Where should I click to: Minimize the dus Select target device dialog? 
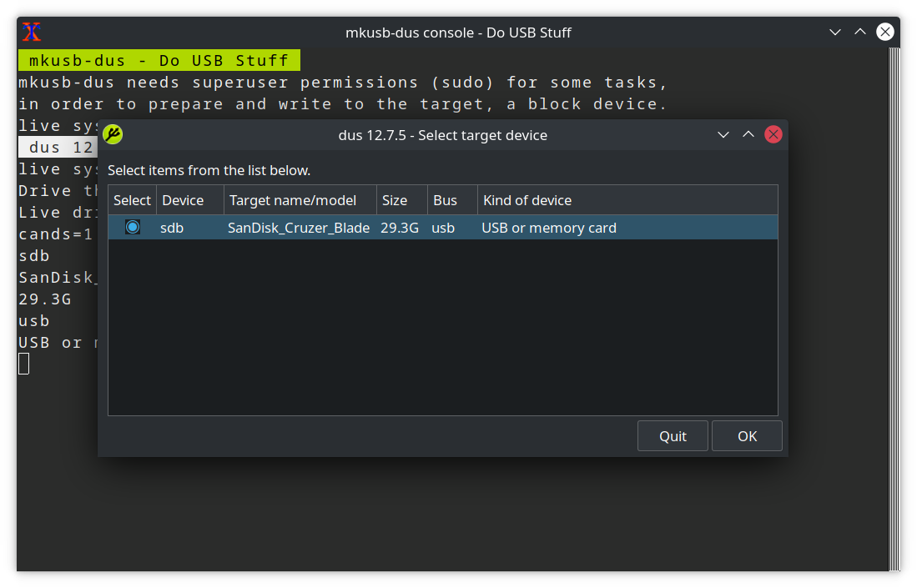point(723,134)
